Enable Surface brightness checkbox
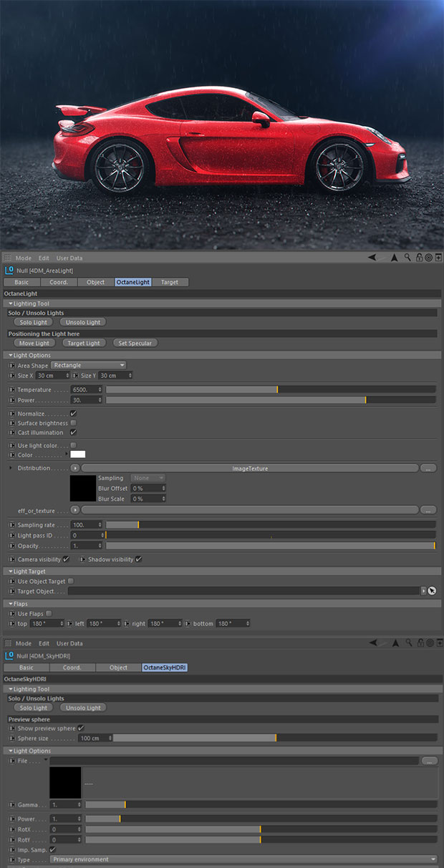This screenshot has width=444, height=868. click(x=73, y=423)
